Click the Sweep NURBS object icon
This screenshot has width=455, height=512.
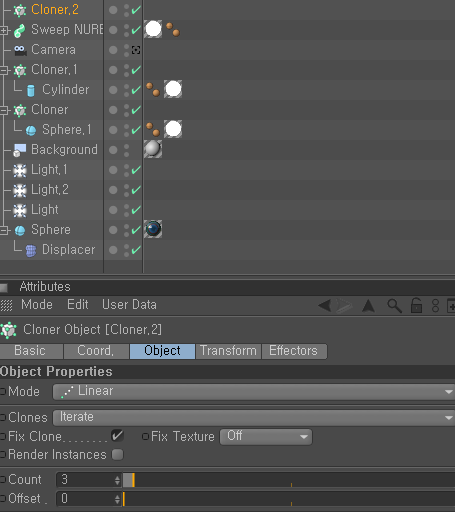[20, 30]
